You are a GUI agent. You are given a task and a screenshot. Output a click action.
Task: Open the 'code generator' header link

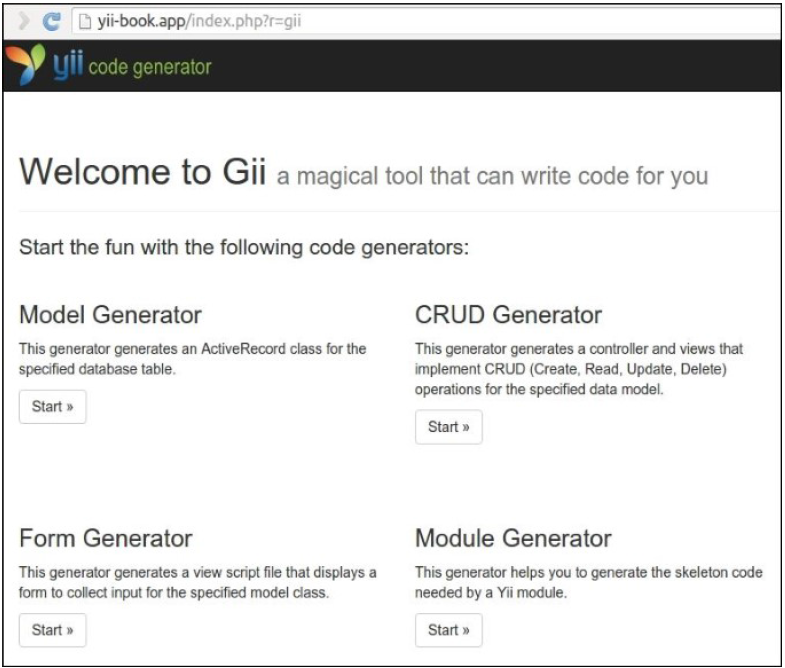[x=150, y=67]
